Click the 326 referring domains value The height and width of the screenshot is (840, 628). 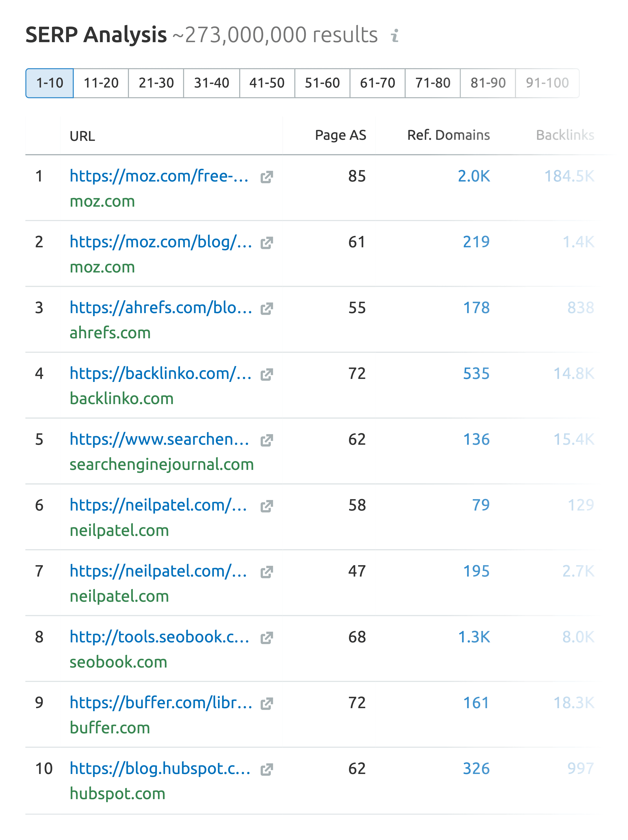point(476,769)
